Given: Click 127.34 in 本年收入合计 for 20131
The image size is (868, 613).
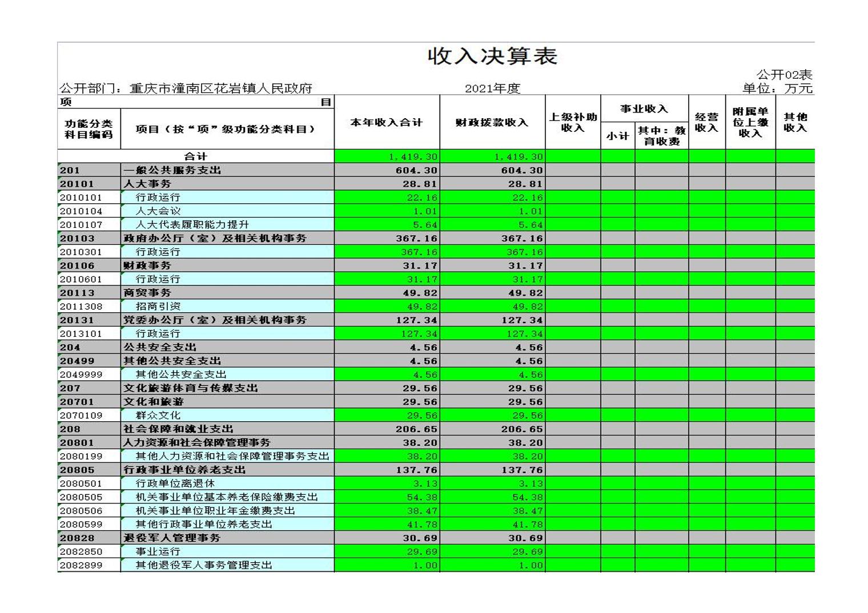Looking at the screenshot, I should click(417, 320).
